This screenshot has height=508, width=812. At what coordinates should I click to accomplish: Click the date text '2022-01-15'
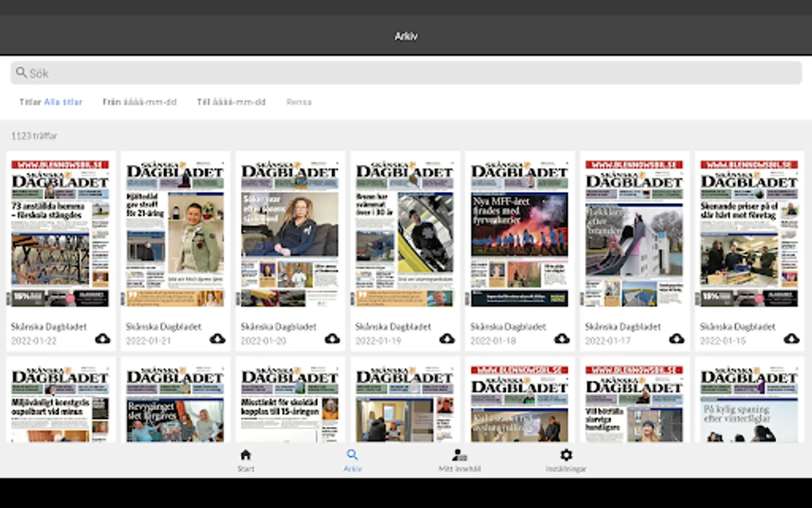point(722,341)
